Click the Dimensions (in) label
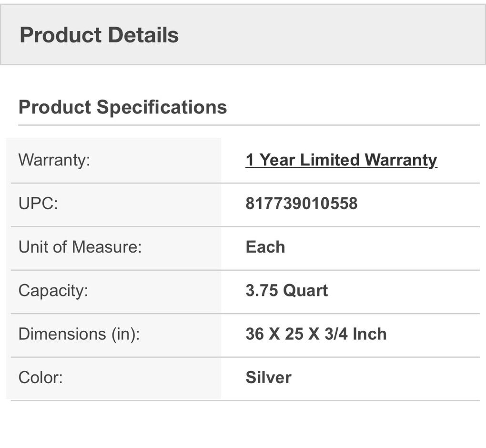Screen dimensions: 486x448 pyautogui.click(x=79, y=334)
